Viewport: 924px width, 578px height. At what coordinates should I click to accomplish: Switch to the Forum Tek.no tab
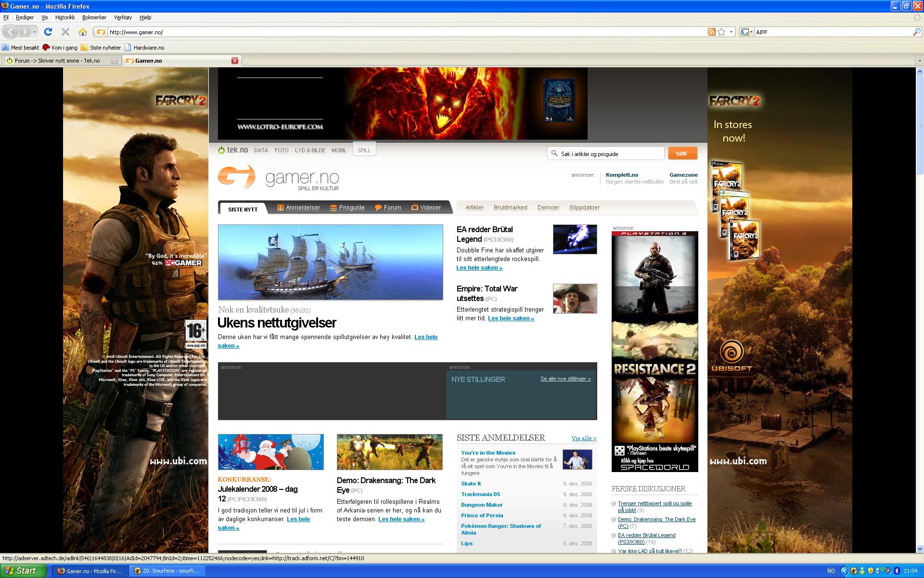pyautogui.click(x=61, y=61)
